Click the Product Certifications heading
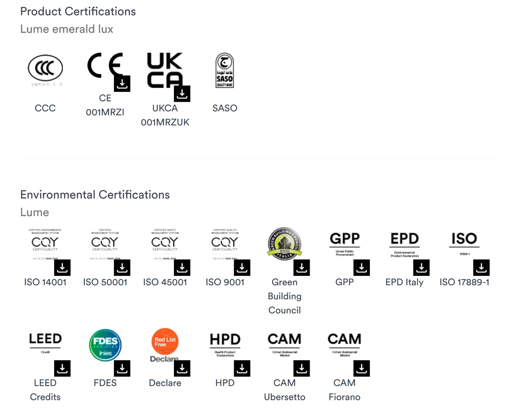 (x=78, y=11)
